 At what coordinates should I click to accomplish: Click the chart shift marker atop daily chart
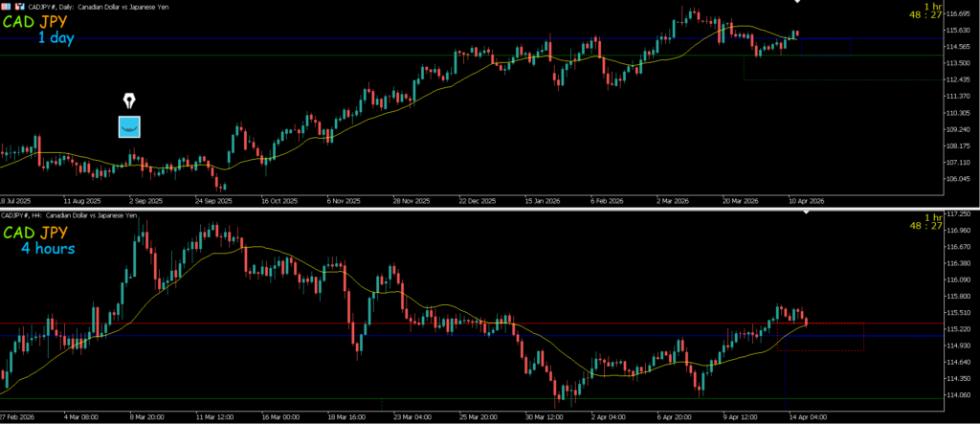(797, 3)
